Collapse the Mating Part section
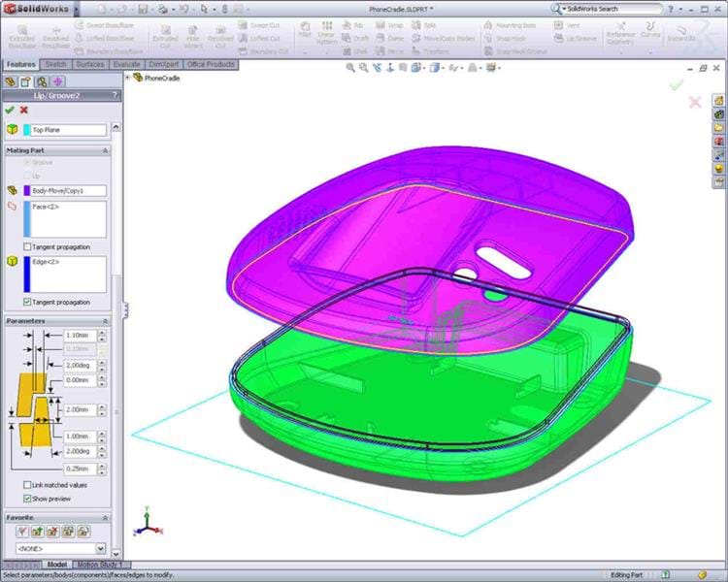728x582 pixels. click(x=105, y=151)
